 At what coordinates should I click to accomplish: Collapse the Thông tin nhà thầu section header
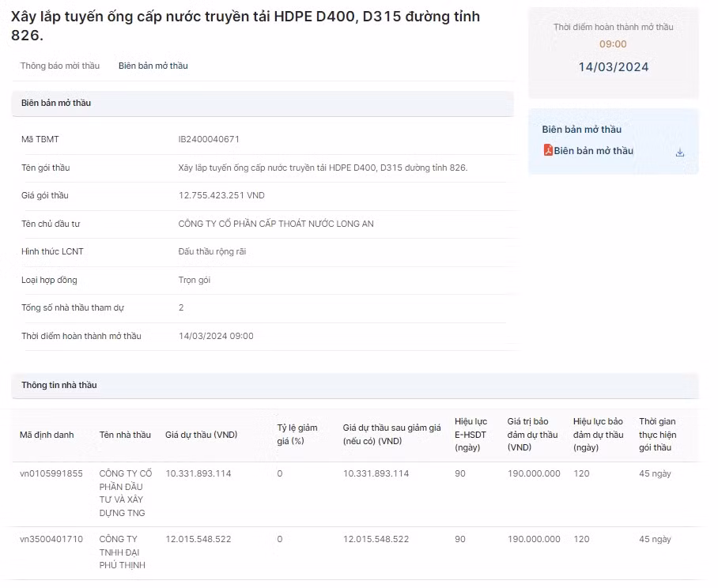(x=354, y=385)
